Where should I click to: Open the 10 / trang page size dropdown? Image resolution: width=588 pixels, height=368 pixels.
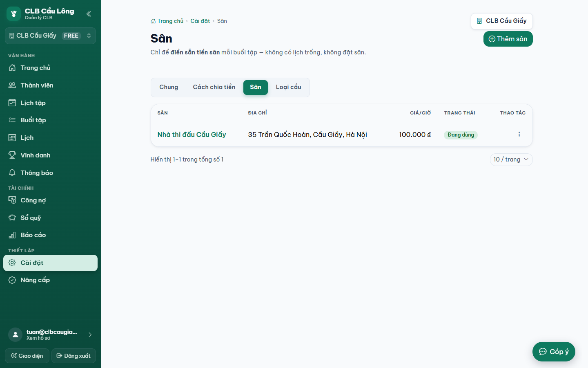point(511,159)
